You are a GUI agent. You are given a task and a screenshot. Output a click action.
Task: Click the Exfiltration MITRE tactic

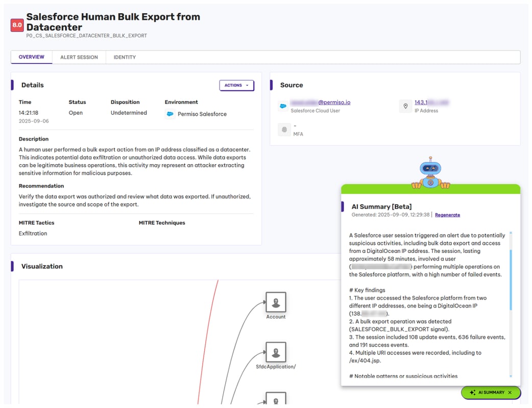point(33,234)
